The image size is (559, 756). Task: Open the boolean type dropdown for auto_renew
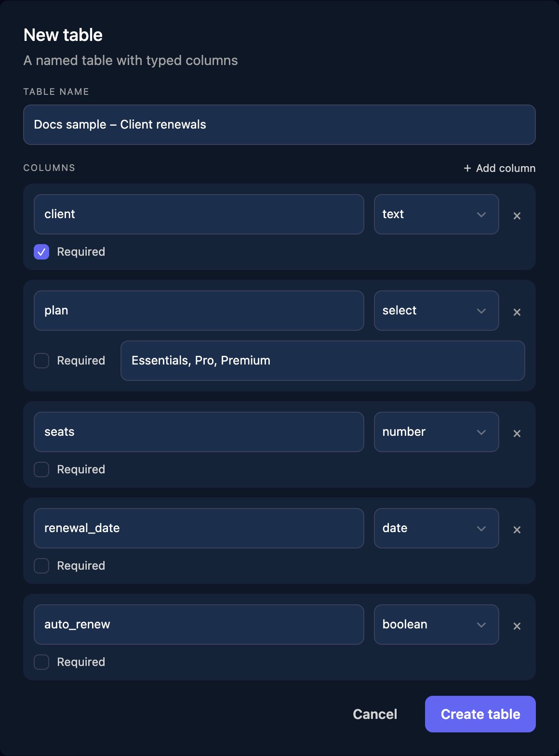point(437,625)
